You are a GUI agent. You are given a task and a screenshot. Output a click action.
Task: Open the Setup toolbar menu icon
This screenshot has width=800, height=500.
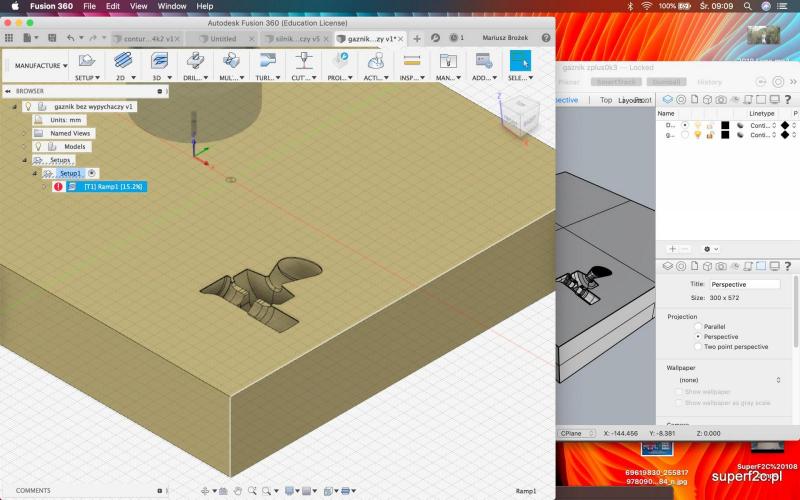pyautogui.click(x=86, y=61)
